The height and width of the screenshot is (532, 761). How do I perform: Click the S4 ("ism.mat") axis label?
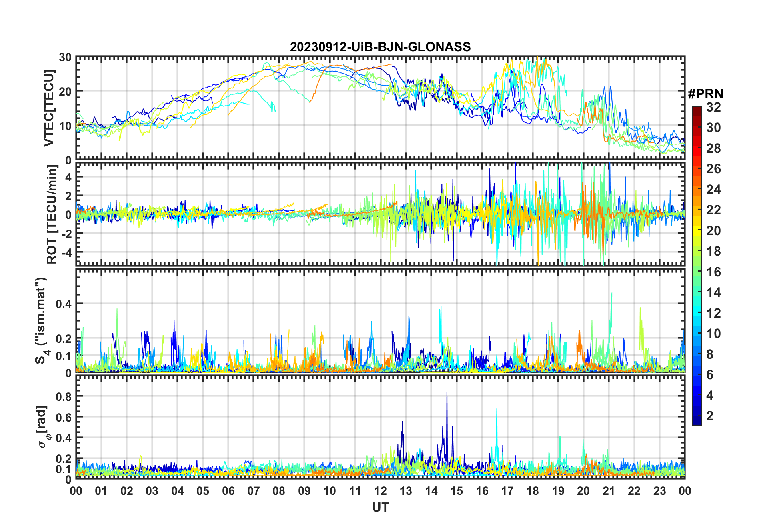(x=41, y=321)
